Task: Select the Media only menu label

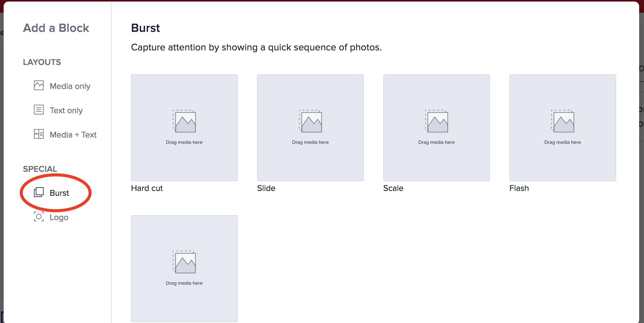Action: point(70,86)
